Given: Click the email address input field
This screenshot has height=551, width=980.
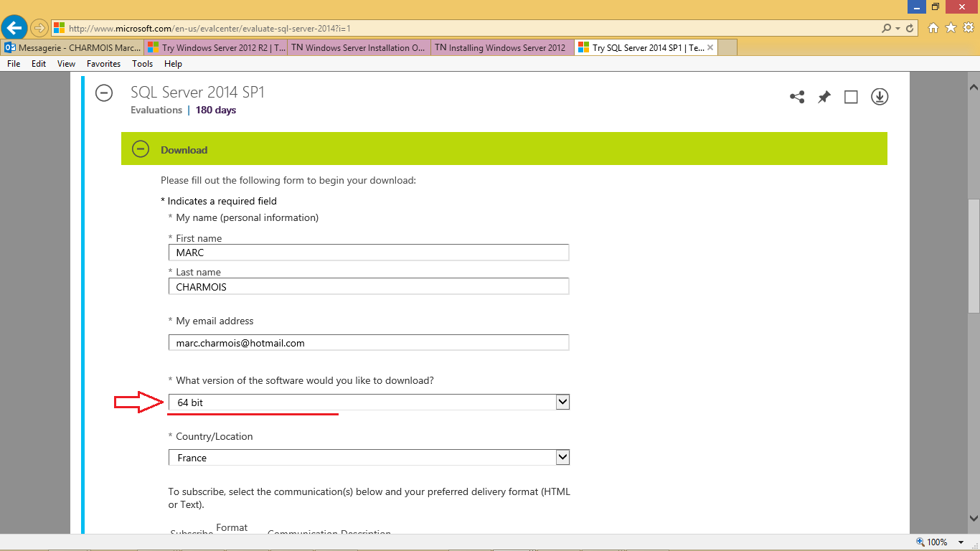Looking at the screenshot, I should (369, 343).
